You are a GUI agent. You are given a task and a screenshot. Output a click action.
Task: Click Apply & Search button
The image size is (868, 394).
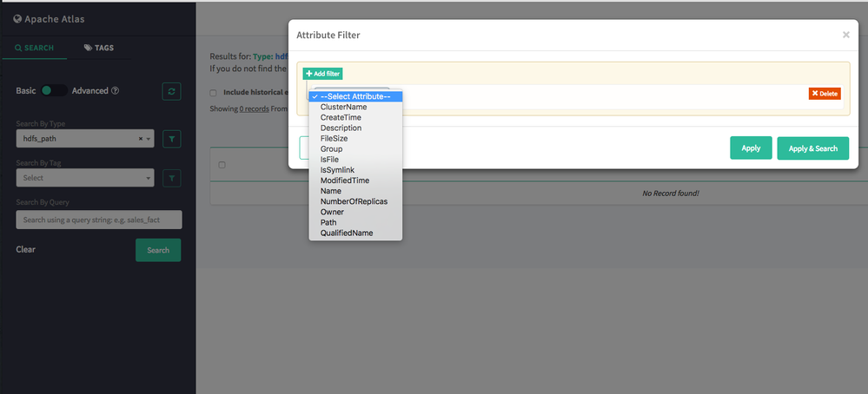[x=812, y=148]
